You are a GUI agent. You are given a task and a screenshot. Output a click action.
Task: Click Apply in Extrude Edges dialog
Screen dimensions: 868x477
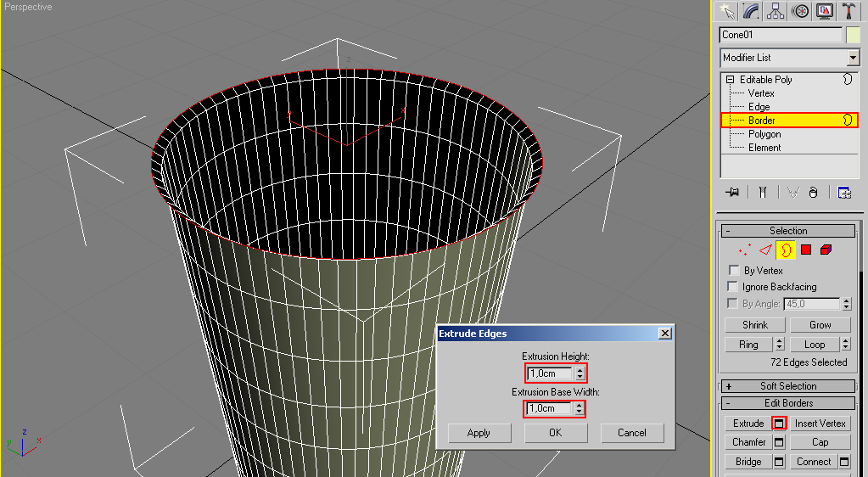(x=479, y=433)
